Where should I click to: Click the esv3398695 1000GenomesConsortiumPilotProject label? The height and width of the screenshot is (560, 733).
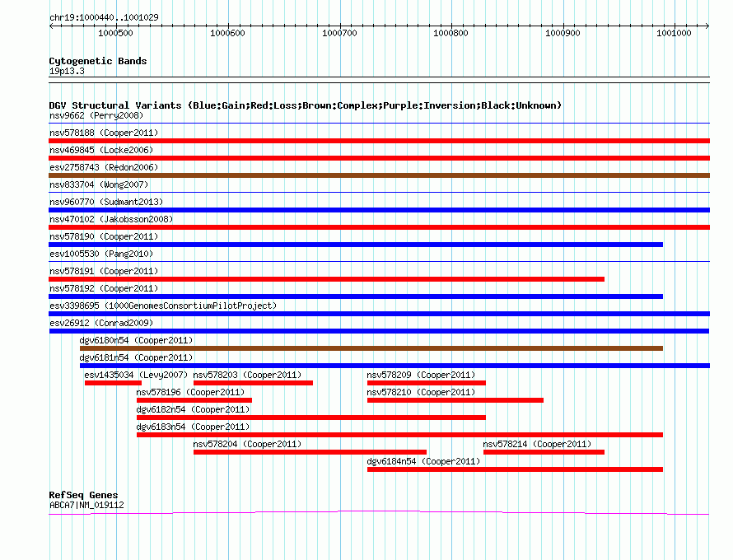(163, 306)
